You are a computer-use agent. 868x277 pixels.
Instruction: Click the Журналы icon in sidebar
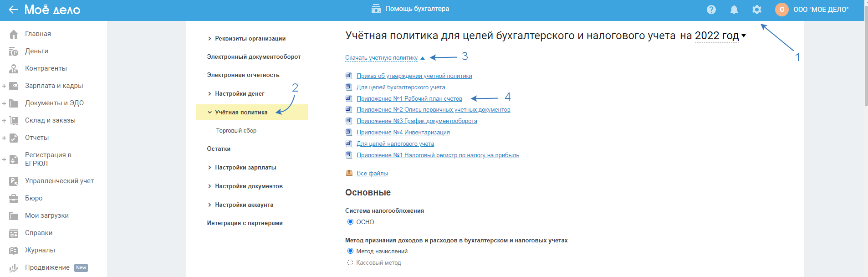[x=14, y=251]
